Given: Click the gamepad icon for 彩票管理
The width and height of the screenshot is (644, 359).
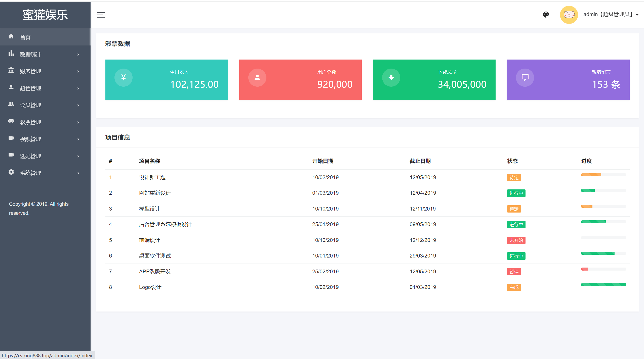Looking at the screenshot, I should point(11,121).
